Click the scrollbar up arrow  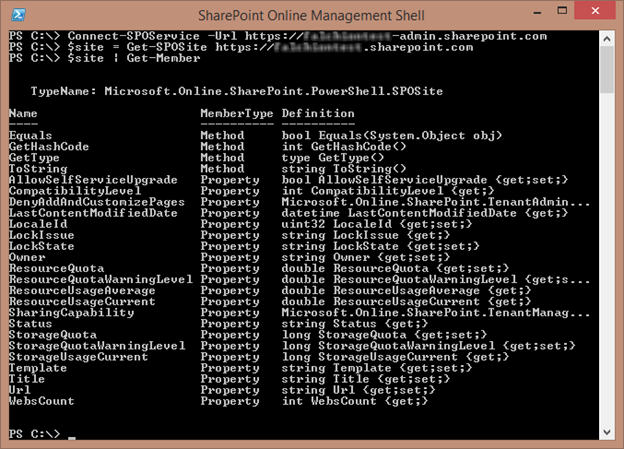607,39
